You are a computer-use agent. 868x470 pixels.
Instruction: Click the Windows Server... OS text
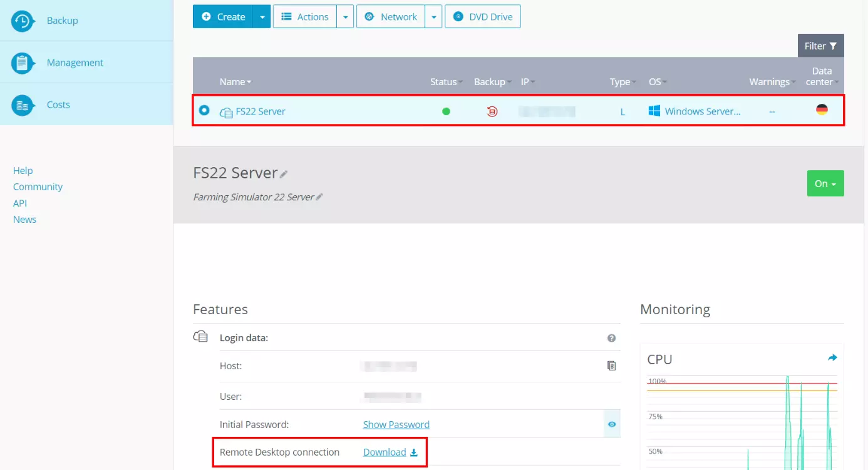pos(703,111)
